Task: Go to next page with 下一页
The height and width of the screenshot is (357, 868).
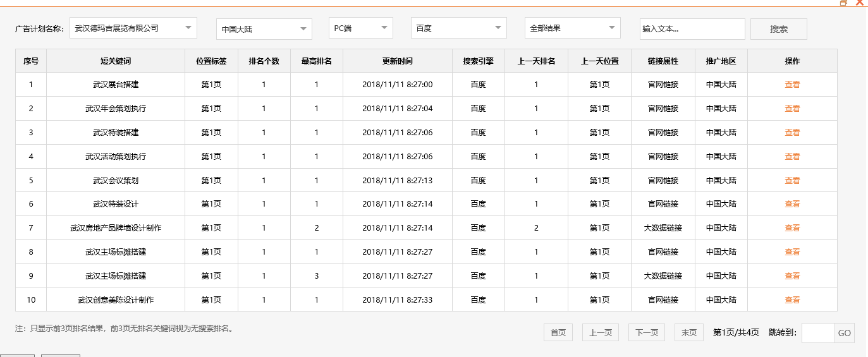Action: [647, 333]
